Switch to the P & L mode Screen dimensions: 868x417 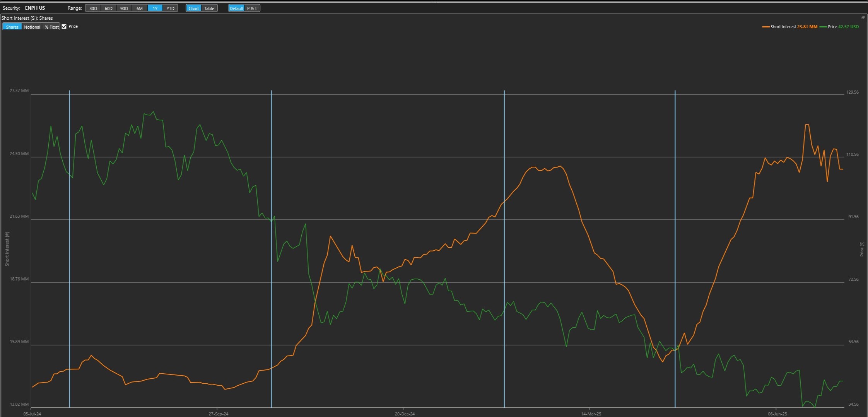coord(252,8)
